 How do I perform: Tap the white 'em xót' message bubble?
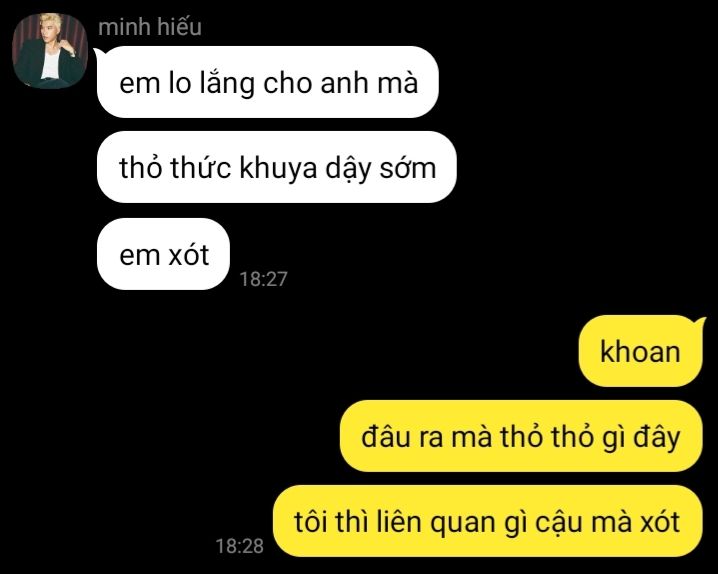pyautogui.click(x=163, y=254)
